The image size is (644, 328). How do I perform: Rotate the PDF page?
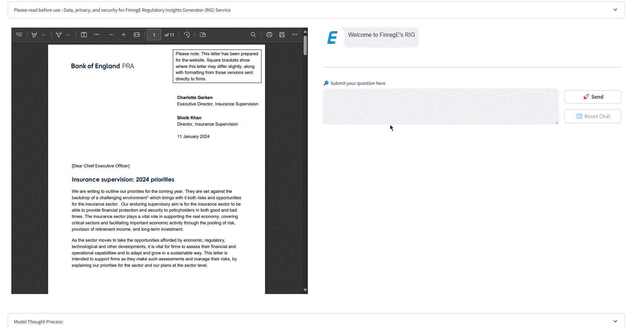tap(187, 35)
